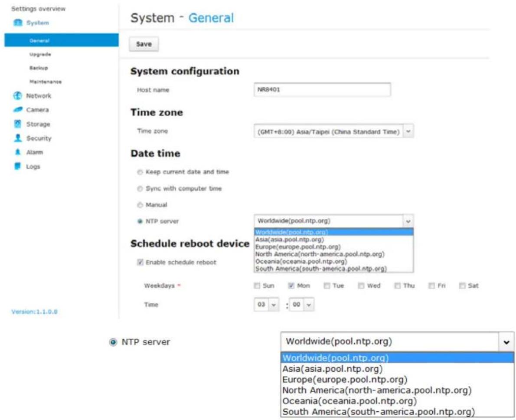Toggle Enable schedule reboot checkbox
The image size is (516, 420).
140,262
